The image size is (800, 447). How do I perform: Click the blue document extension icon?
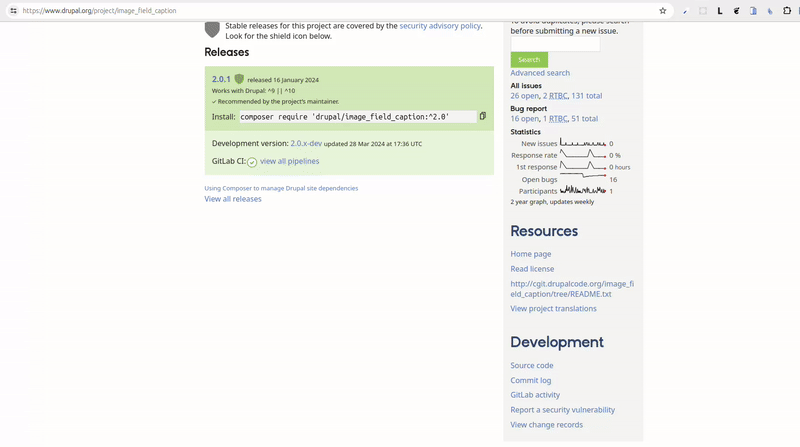pos(753,11)
